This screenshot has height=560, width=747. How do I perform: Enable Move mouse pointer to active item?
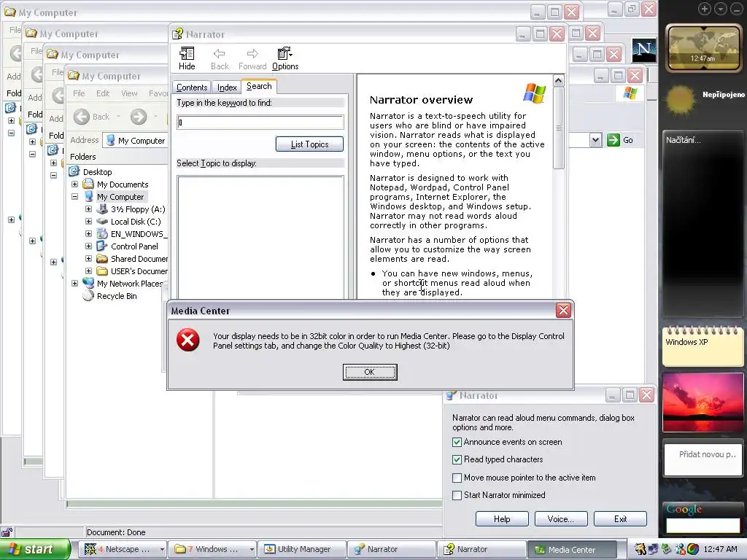pyautogui.click(x=457, y=478)
